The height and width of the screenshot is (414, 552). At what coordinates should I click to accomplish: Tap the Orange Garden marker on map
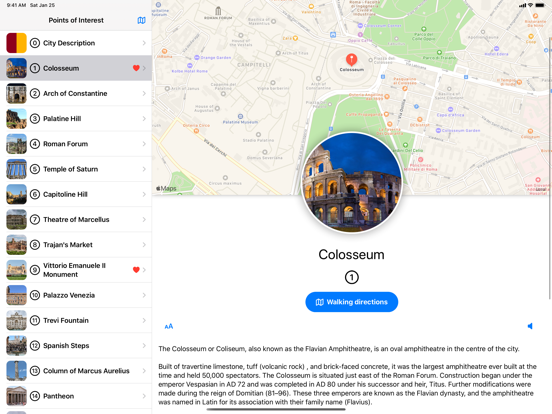197,57
